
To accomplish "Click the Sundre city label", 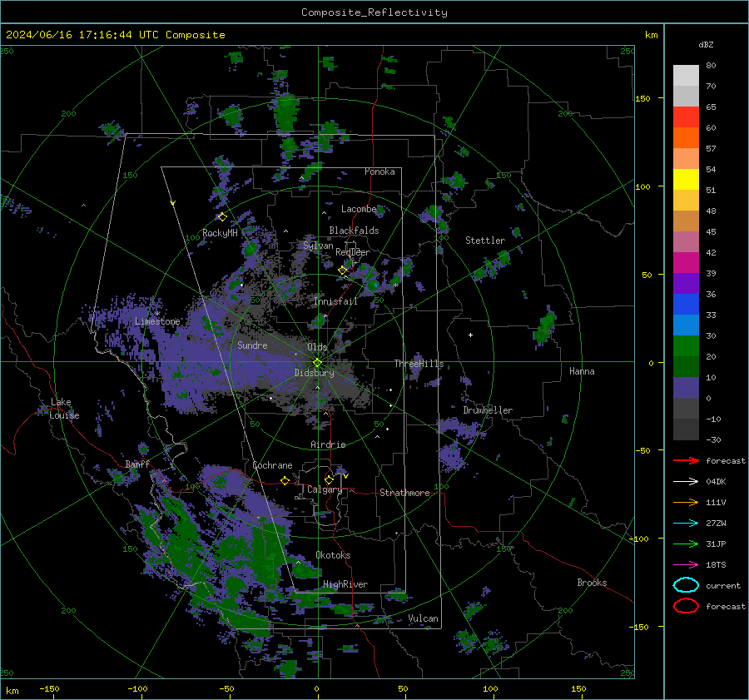I will 252,345.
